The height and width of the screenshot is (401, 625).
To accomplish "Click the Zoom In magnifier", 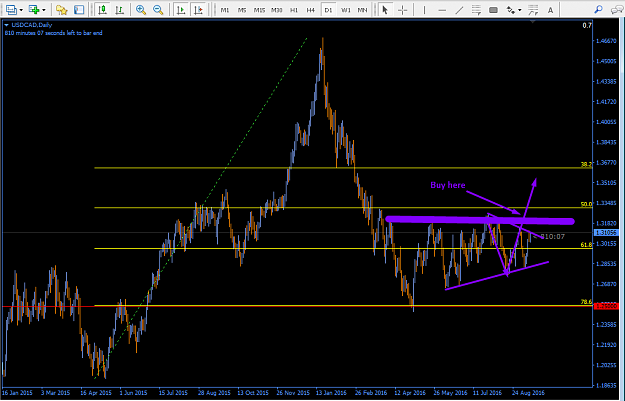I will 141,10.
